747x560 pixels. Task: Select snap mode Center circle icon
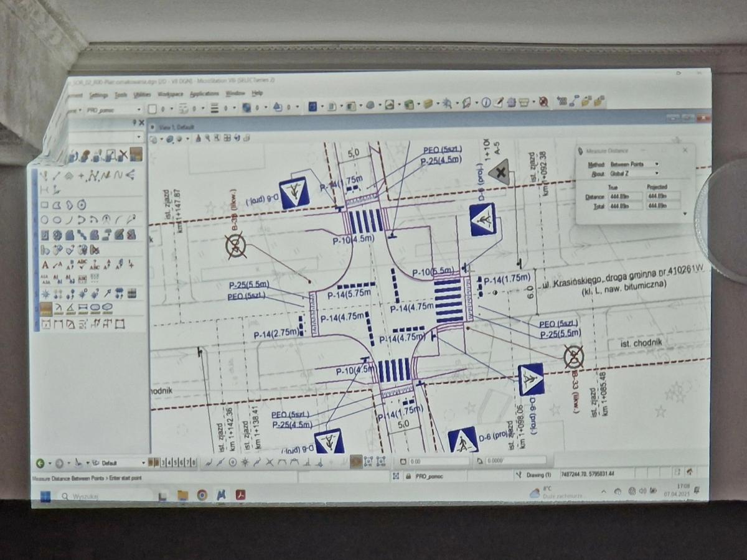click(232, 462)
